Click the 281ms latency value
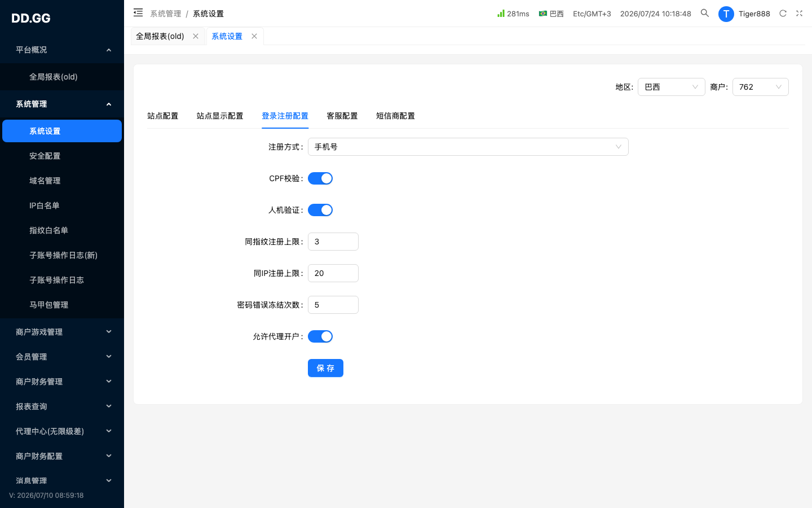812x508 pixels. coord(518,14)
